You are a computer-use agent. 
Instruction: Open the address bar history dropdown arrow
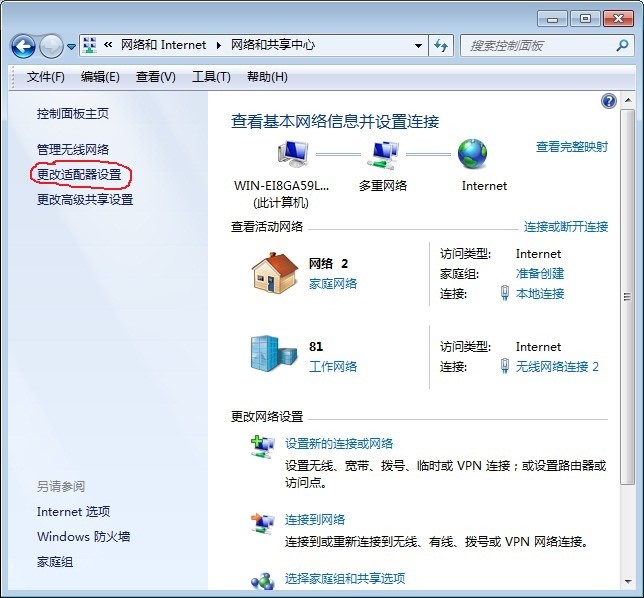[x=419, y=45]
